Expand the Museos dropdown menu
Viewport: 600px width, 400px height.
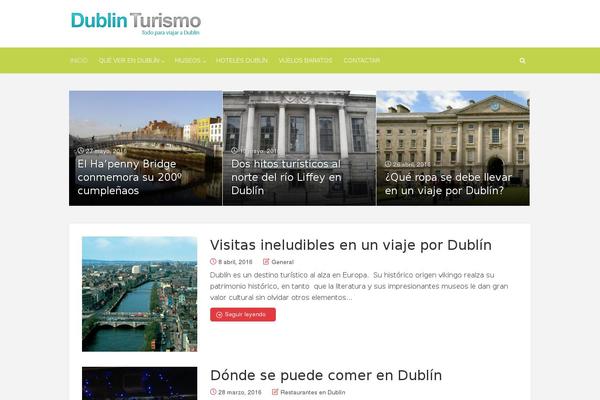click(x=190, y=60)
